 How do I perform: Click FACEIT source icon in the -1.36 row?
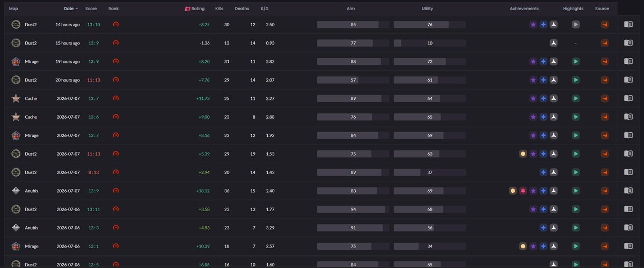tap(604, 43)
